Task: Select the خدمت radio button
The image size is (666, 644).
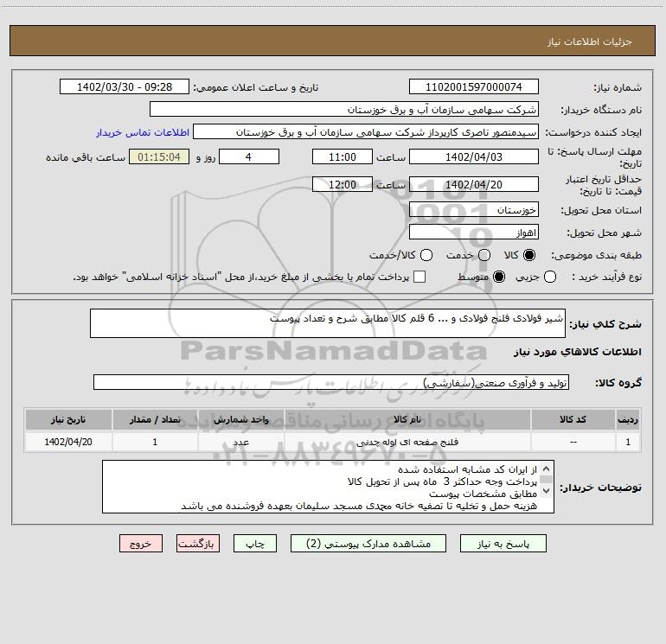Action: [484, 255]
